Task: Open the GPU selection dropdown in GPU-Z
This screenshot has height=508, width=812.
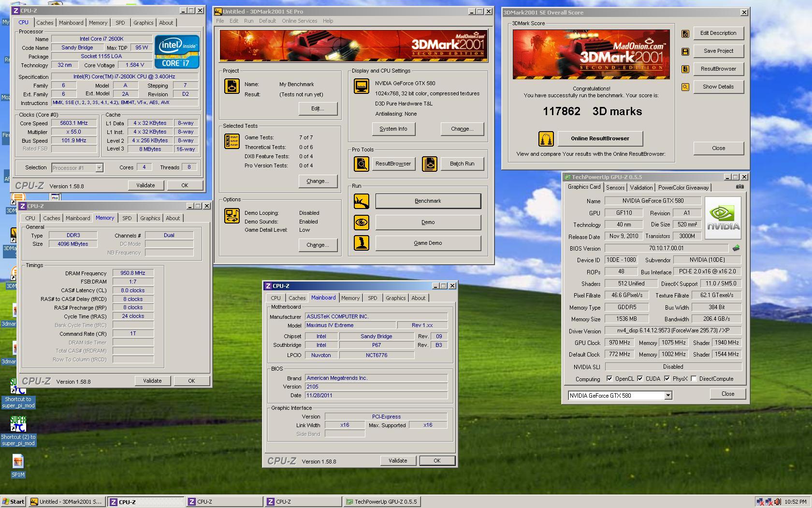Action: point(668,396)
